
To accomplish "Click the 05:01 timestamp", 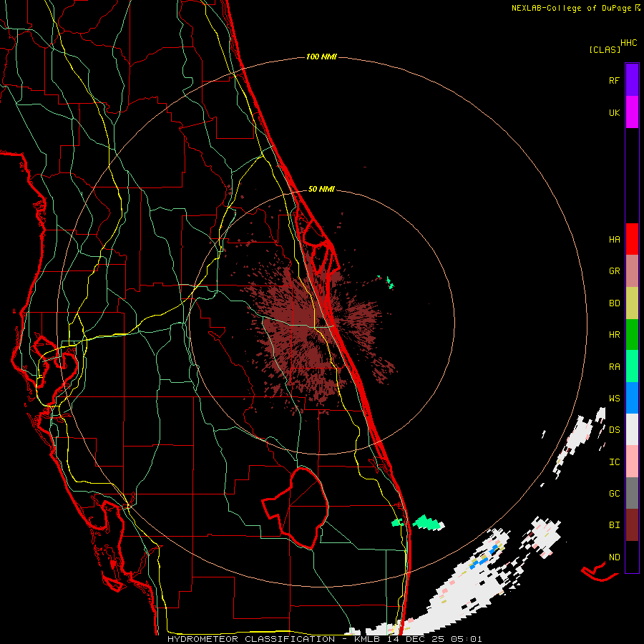I will point(466,639).
